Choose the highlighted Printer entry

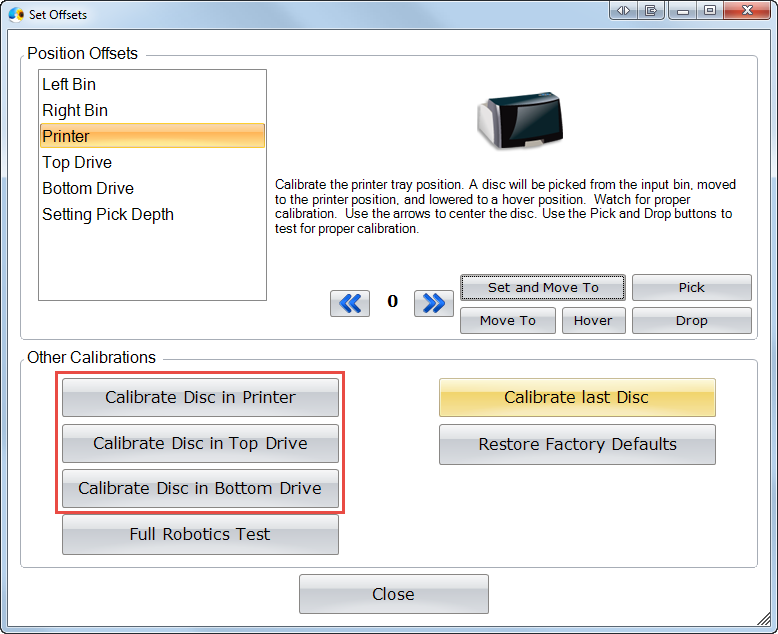152,136
